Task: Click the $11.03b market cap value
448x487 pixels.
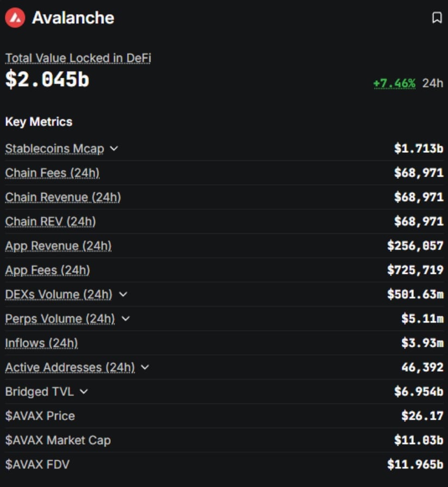Action: (x=419, y=440)
